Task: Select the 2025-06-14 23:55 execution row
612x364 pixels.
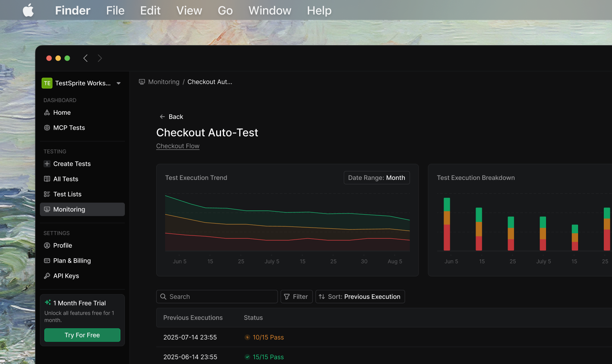Action: point(384,357)
